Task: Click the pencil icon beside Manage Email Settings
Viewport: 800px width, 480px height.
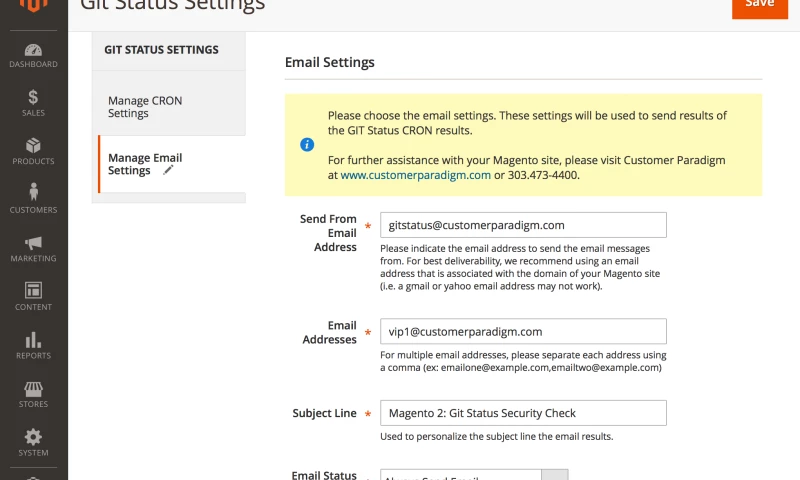Action: click(168, 171)
